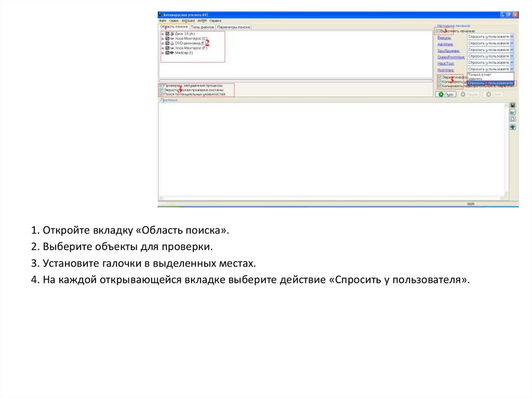Screen dimensions: 532x398
Task: Click the teal icon below the page icon
Action: click(513, 127)
